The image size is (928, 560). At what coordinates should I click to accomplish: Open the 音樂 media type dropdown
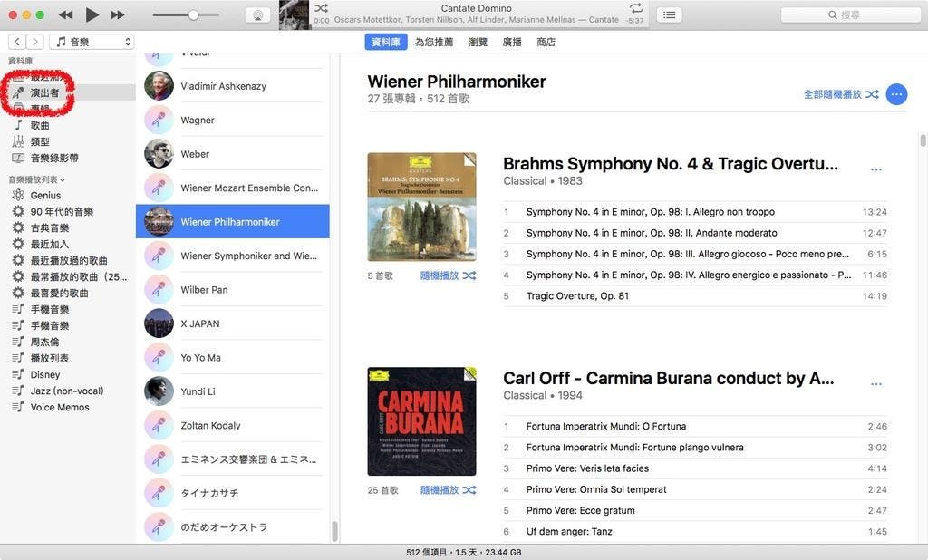tap(92, 42)
